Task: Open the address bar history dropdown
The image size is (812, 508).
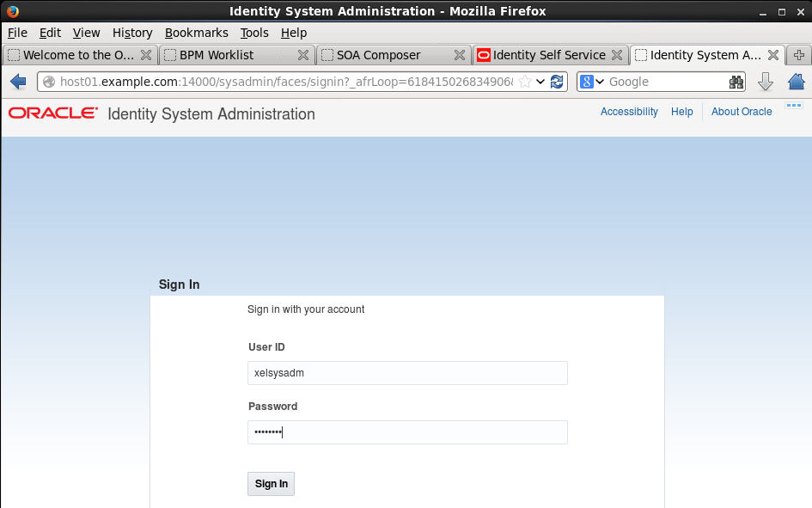Action: pos(541,81)
